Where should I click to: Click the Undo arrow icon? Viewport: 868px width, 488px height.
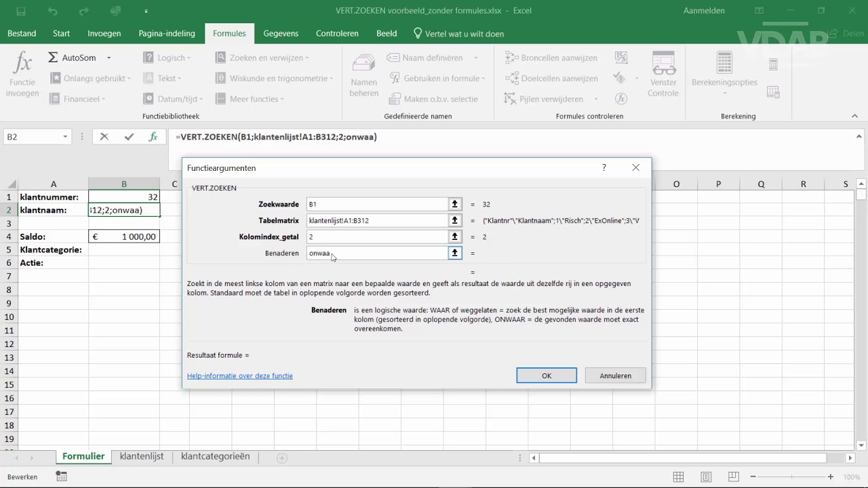[53, 11]
